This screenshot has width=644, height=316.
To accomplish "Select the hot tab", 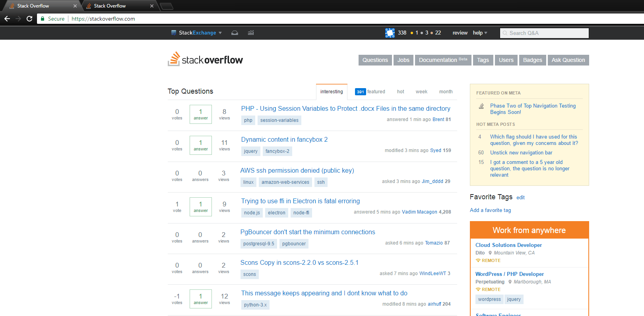I will coord(401,92).
